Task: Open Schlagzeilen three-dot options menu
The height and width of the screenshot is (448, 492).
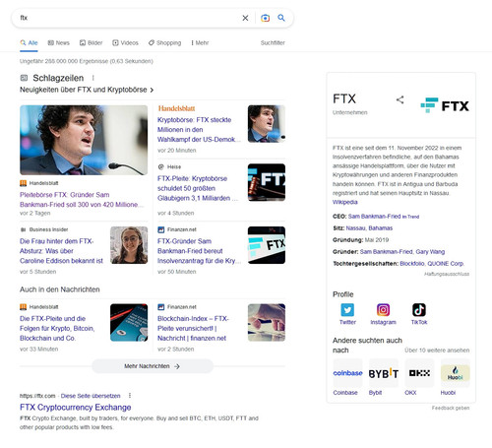Action: [93, 78]
